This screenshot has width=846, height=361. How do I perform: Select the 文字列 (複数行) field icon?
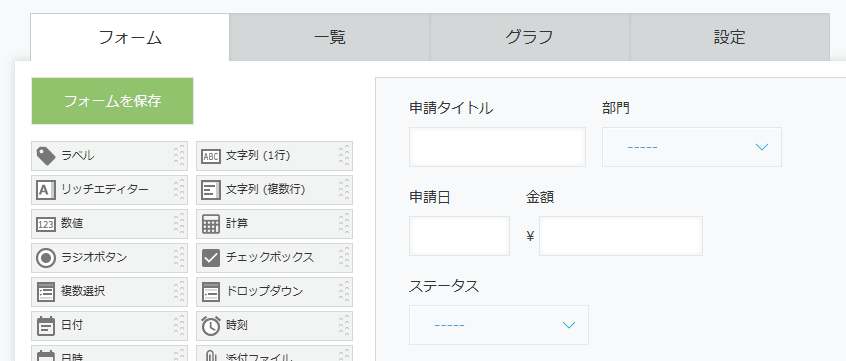[x=210, y=190]
